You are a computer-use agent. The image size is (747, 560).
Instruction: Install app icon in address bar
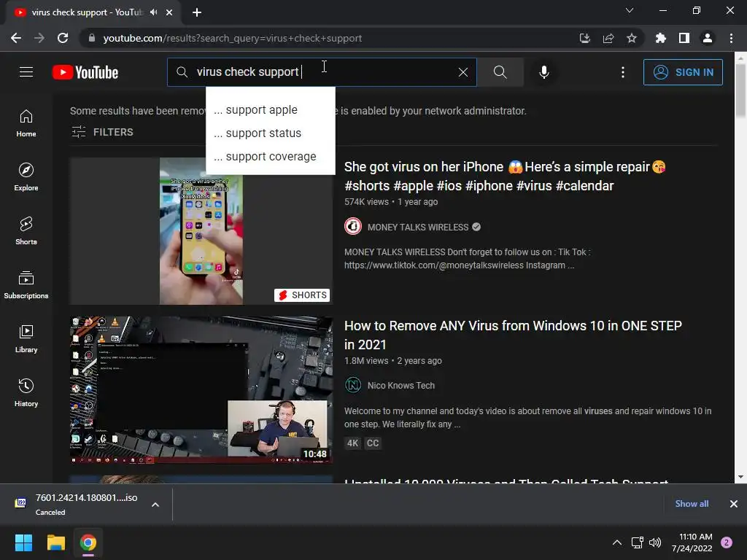click(584, 38)
